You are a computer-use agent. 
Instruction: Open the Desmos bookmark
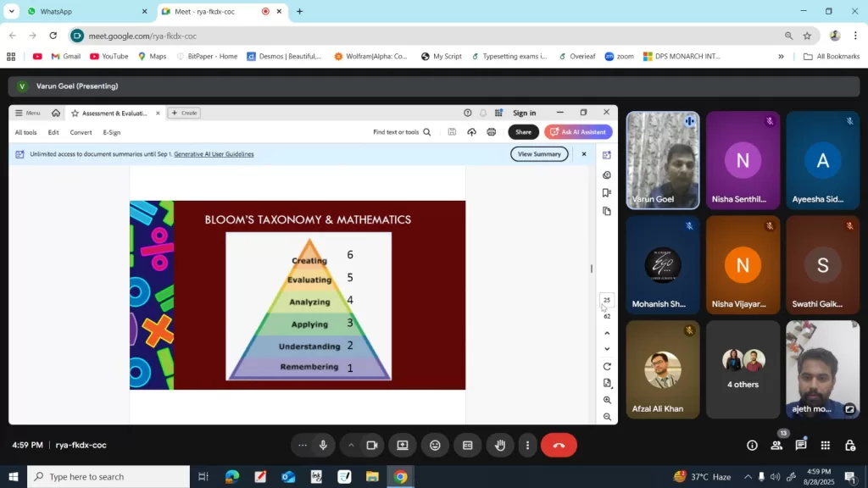(x=285, y=57)
